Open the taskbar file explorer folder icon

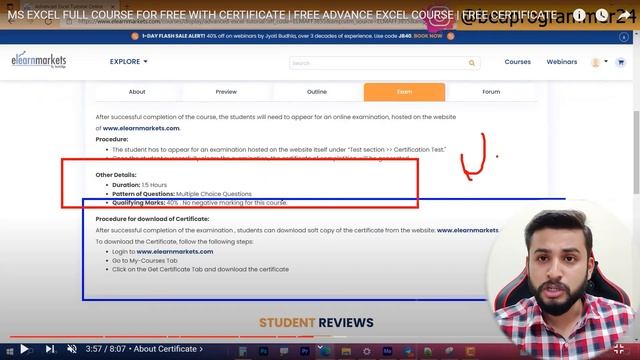click(x=346, y=351)
